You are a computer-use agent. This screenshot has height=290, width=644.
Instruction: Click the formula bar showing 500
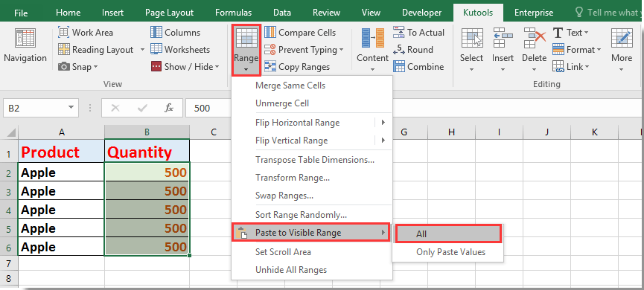click(208, 108)
